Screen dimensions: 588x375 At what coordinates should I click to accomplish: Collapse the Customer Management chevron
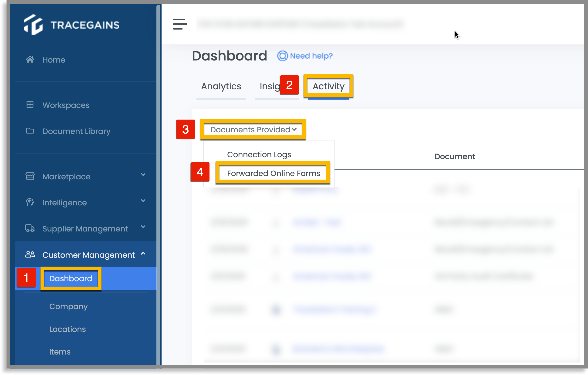(143, 254)
